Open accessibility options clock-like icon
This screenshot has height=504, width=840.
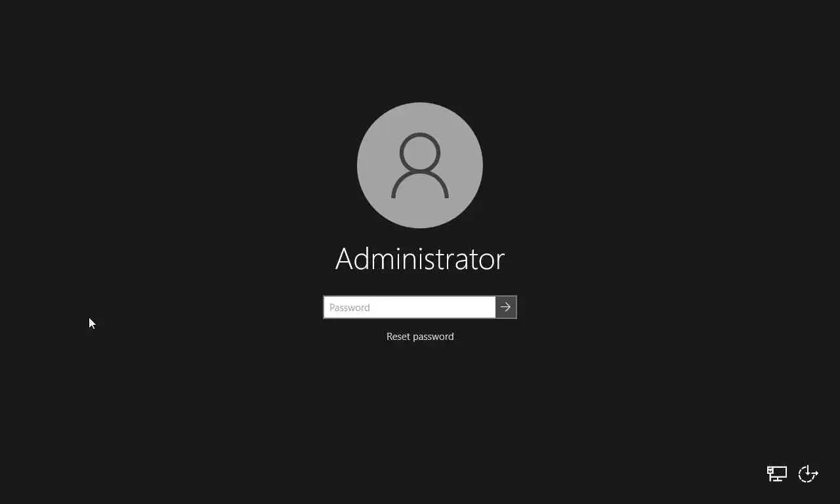(x=808, y=474)
